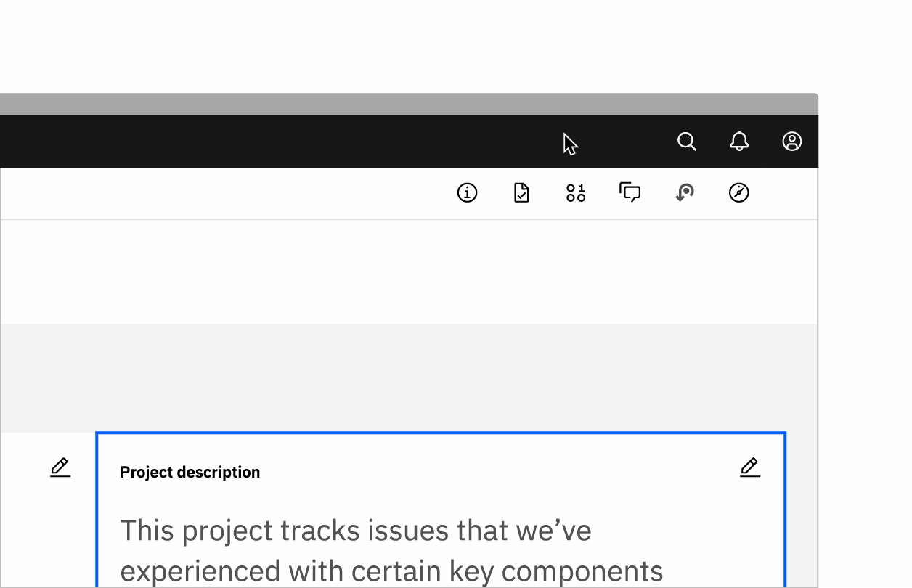
Task: Click empty area of black header bar
Action: 290,142
